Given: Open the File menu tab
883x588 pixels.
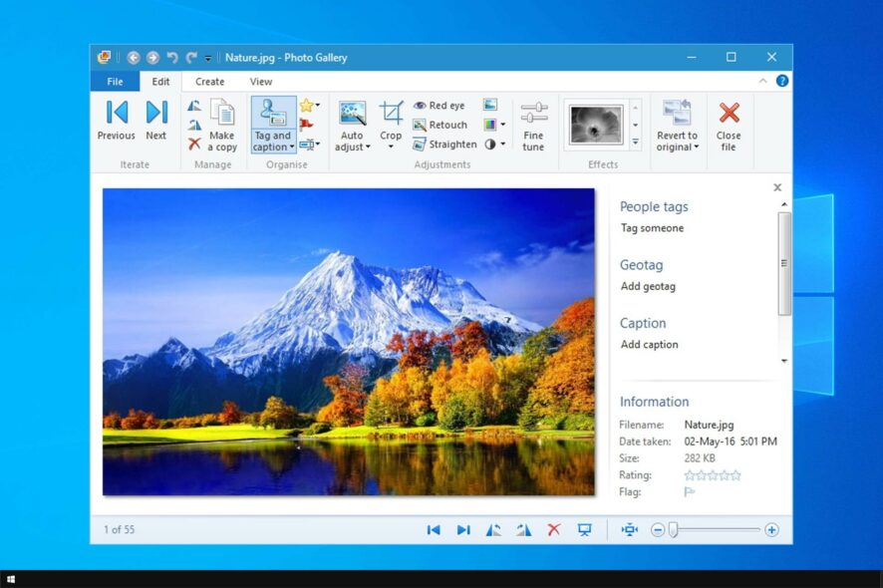Looking at the screenshot, I should pos(115,82).
